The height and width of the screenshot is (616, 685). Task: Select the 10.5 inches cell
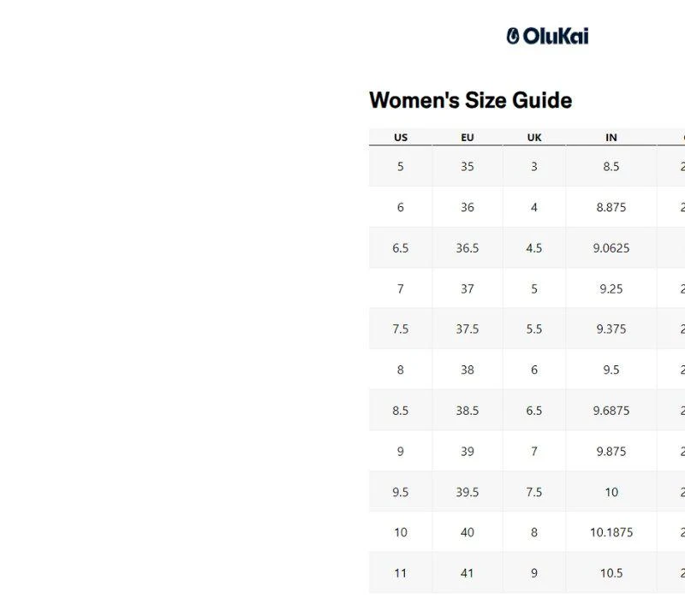tap(611, 573)
